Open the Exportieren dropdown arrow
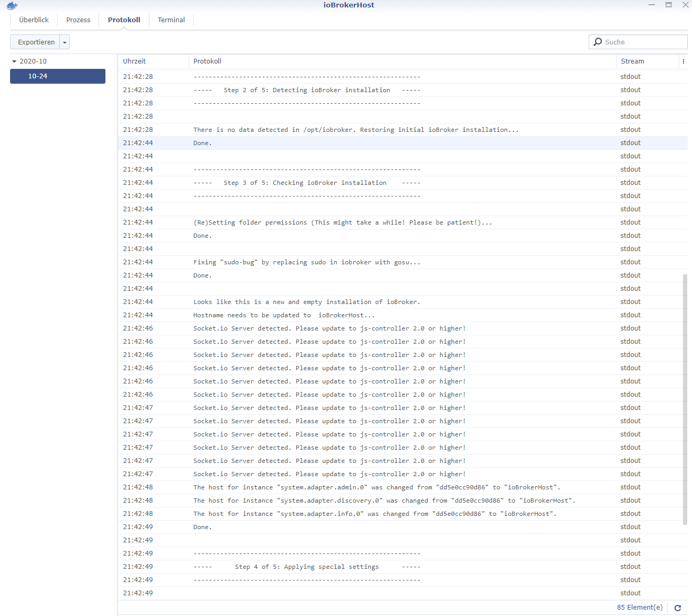The height and width of the screenshot is (616, 692). 65,42
